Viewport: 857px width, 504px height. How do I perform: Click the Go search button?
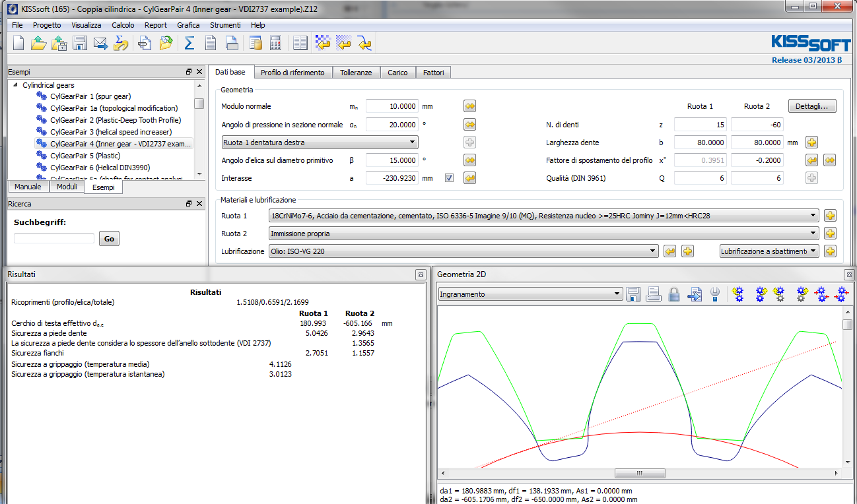click(110, 239)
